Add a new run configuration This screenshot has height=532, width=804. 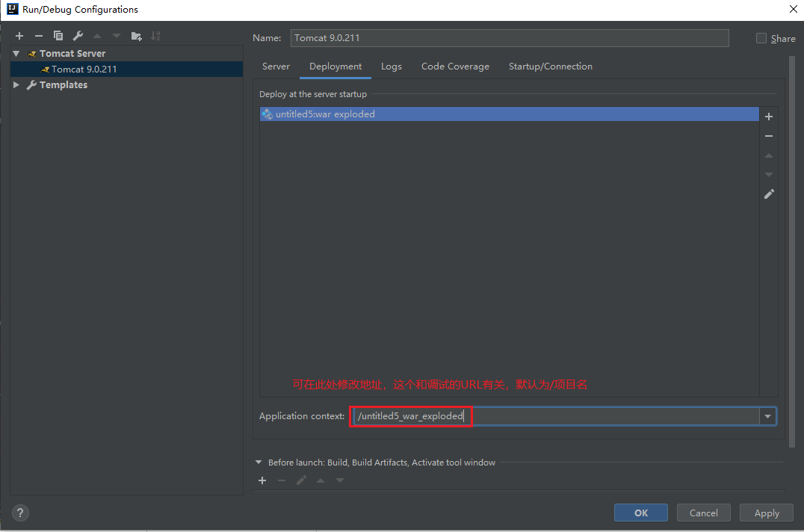[x=19, y=36]
